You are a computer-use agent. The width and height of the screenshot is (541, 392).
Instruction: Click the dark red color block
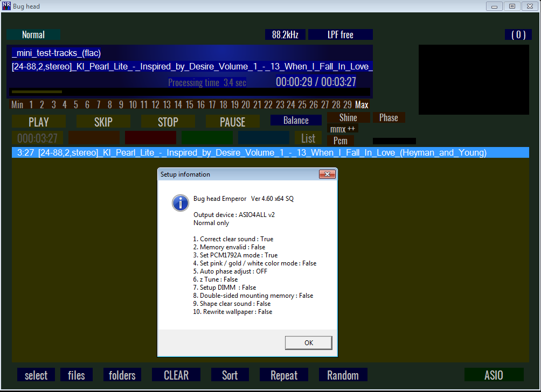tap(150, 137)
